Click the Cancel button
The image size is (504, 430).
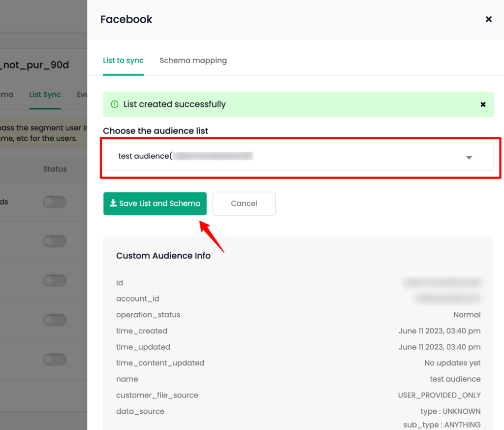[x=244, y=203]
